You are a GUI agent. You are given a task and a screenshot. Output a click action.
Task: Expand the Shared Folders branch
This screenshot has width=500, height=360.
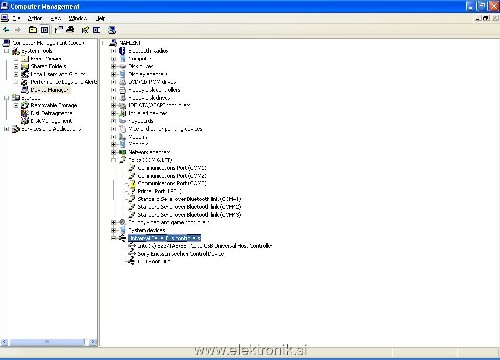coord(16,66)
